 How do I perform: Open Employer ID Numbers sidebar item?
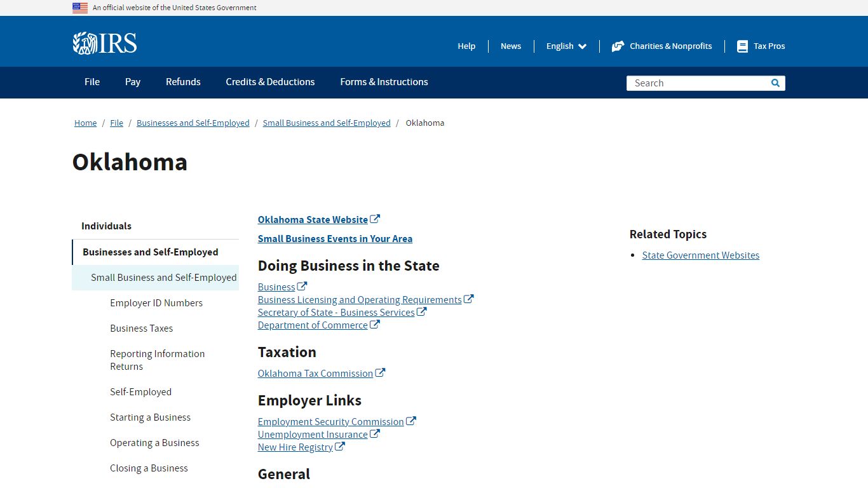pos(156,303)
